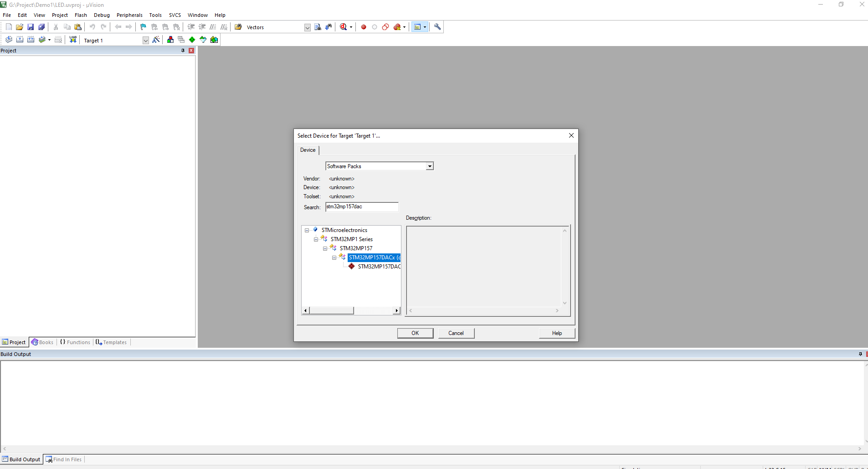Screen dimensions: 868x469
Task: Click the Save All toolbar icon
Action: pos(41,27)
